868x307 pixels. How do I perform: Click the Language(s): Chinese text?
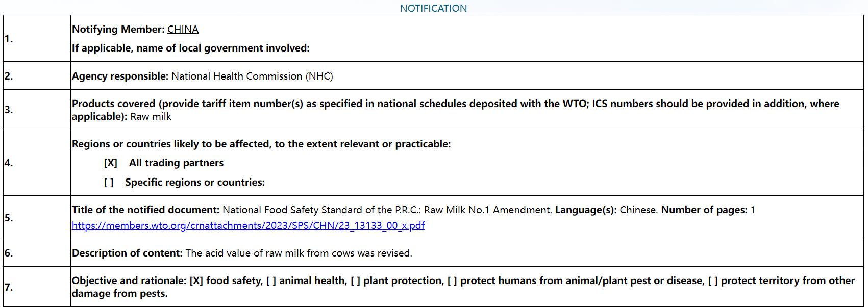click(606, 210)
